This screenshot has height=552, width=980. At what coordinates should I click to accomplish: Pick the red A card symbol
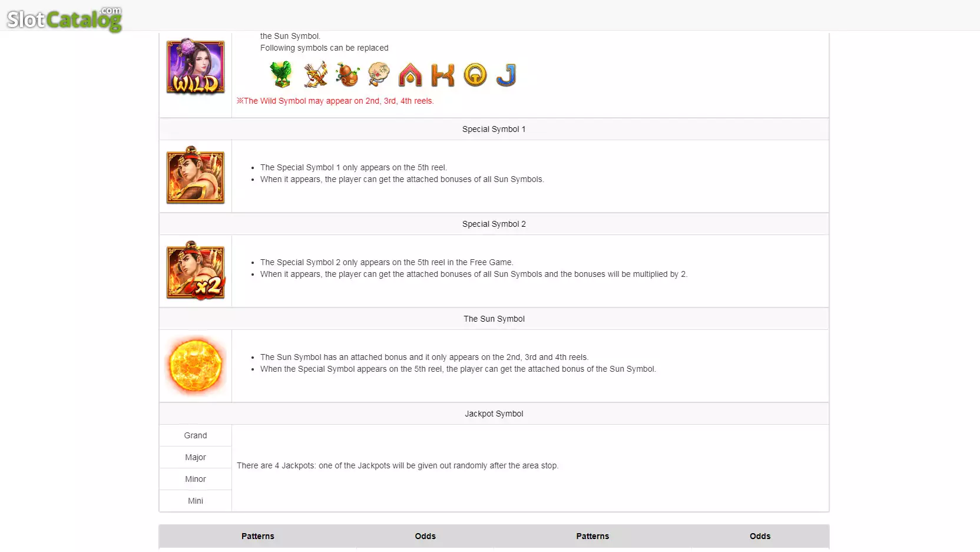click(410, 75)
